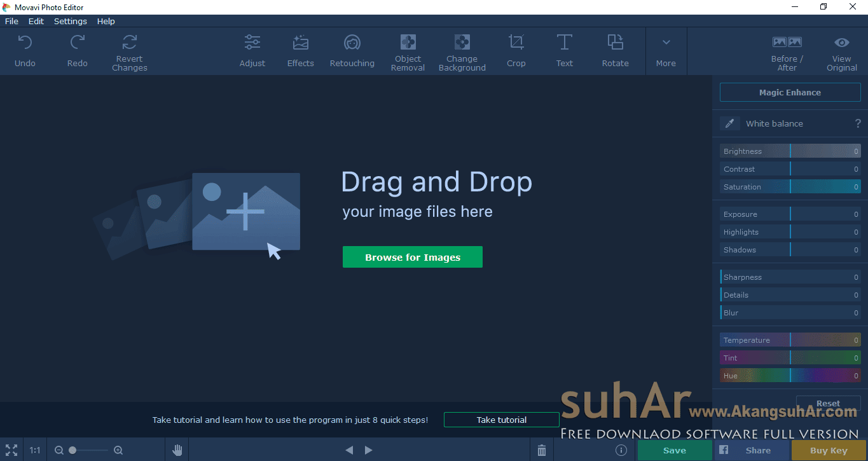Click the fullscreen expand icon
868x461 pixels.
[x=11, y=450]
